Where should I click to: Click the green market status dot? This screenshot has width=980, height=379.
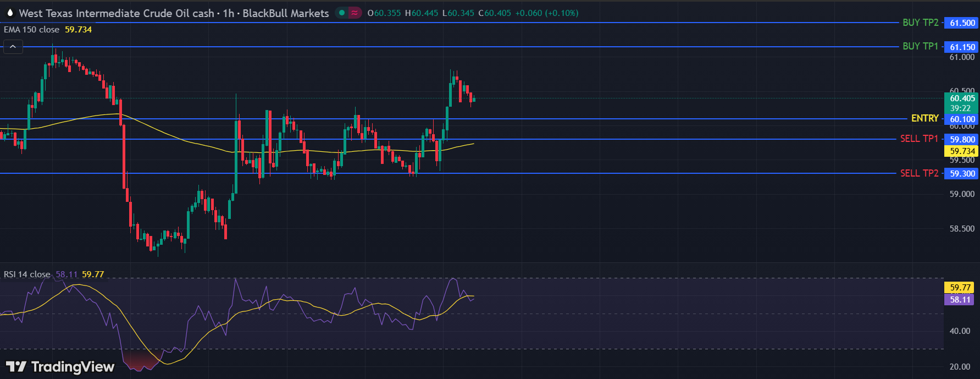[342, 13]
